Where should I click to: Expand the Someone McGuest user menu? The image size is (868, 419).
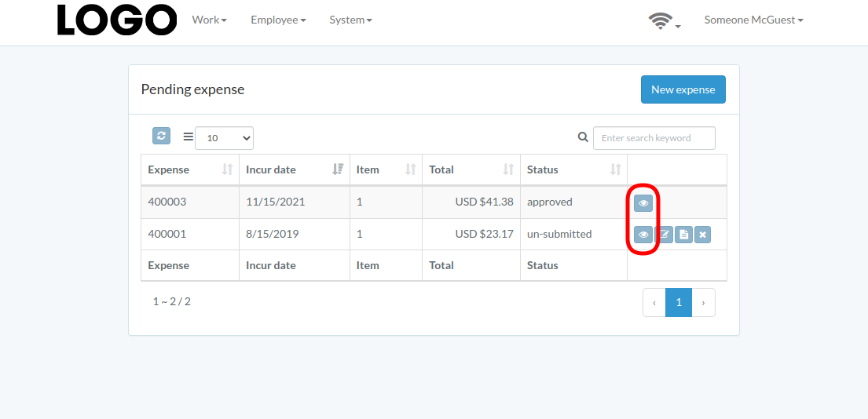pos(753,20)
